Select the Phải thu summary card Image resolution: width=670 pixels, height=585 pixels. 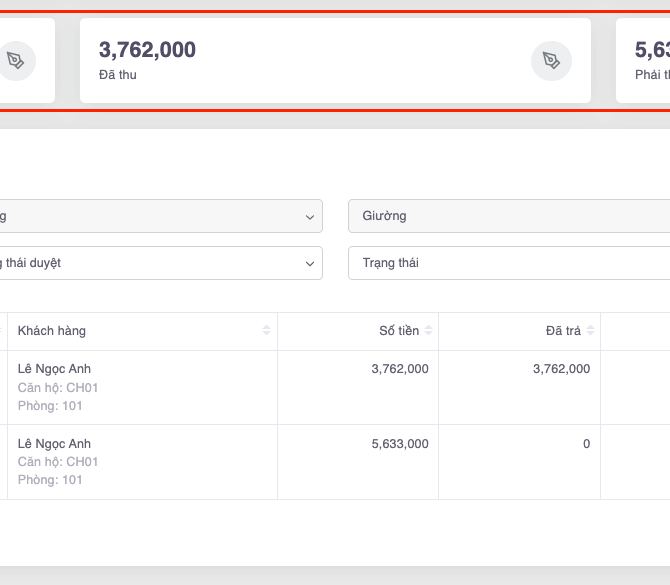pyautogui.click(x=645, y=60)
